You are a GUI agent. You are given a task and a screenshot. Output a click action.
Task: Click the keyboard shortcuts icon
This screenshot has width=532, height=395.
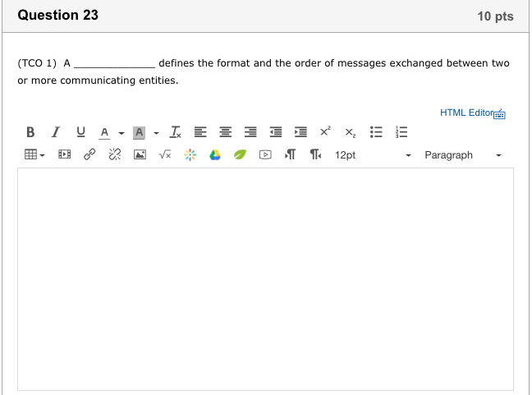tap(499, 114)
